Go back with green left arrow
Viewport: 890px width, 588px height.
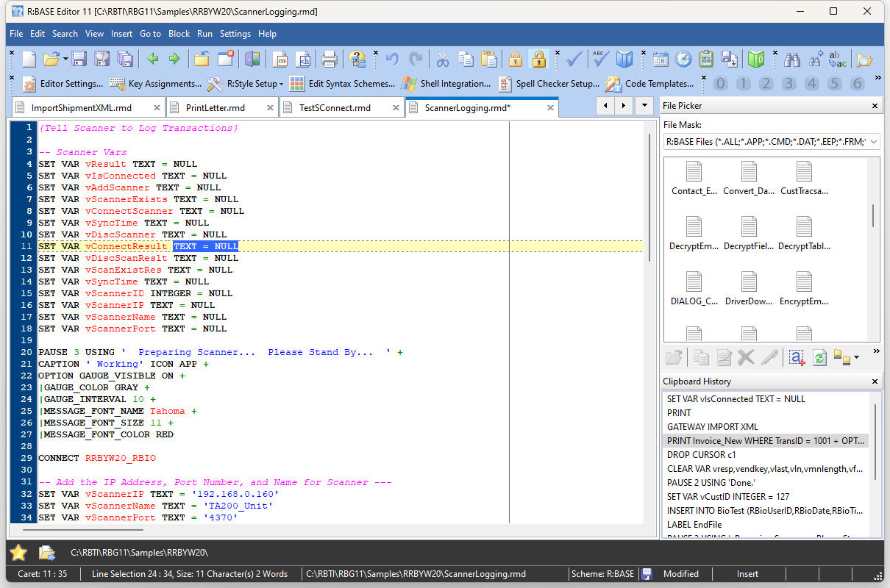pos(153,59)
